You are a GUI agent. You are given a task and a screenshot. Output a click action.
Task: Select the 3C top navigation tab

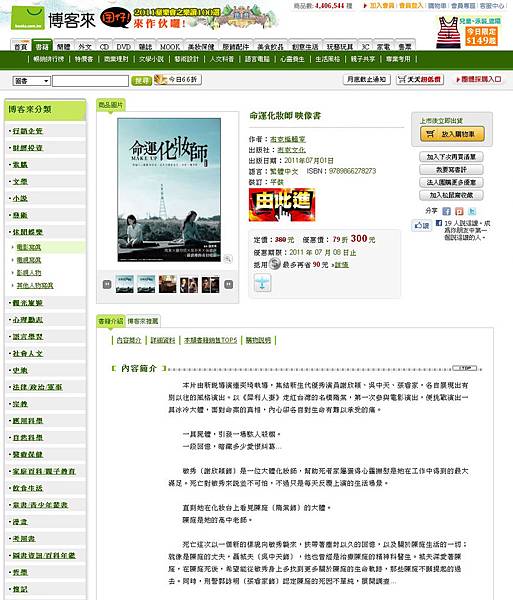coord(365,47)
